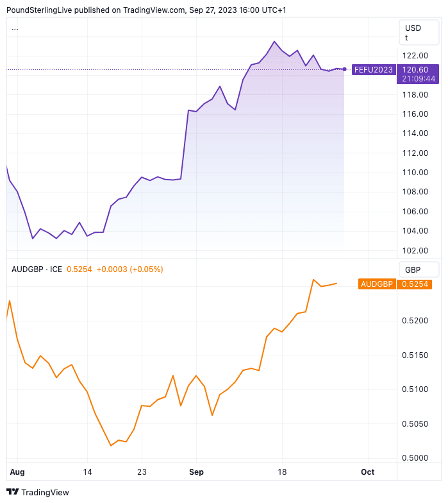Screen dimensions: 448x503
Task: Click the Aug date on the time axis
Action: pos(17,472)
